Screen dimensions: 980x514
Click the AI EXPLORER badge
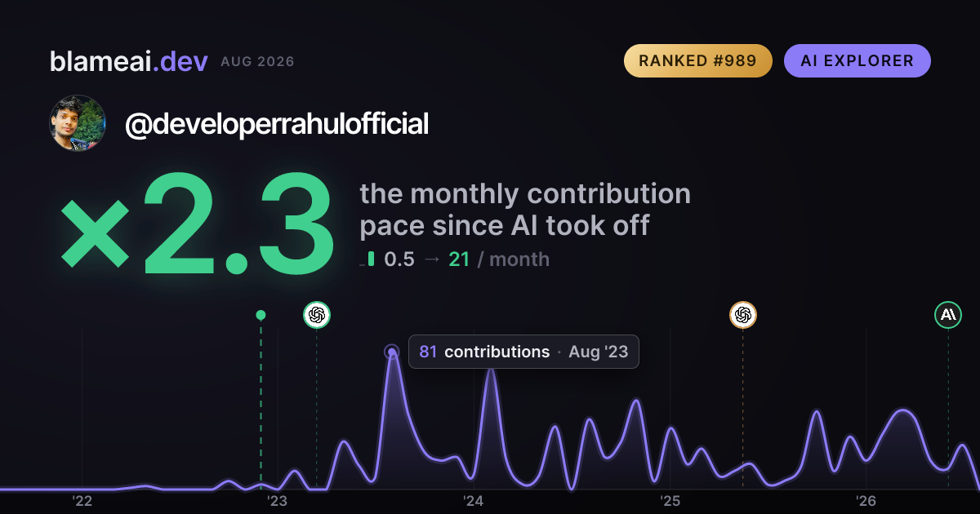(x=857, y=61)
